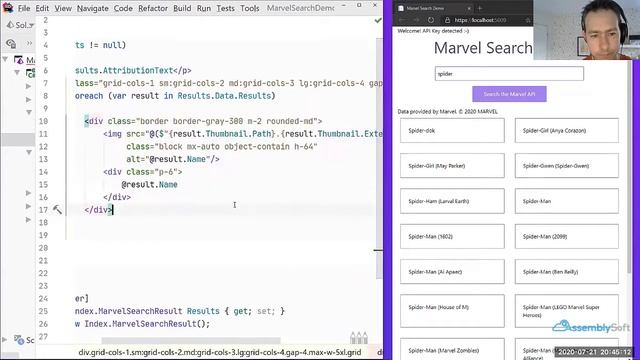Click the Spider-Girl (May Parker) result card
Screen dimensions: 640x360
452,166
